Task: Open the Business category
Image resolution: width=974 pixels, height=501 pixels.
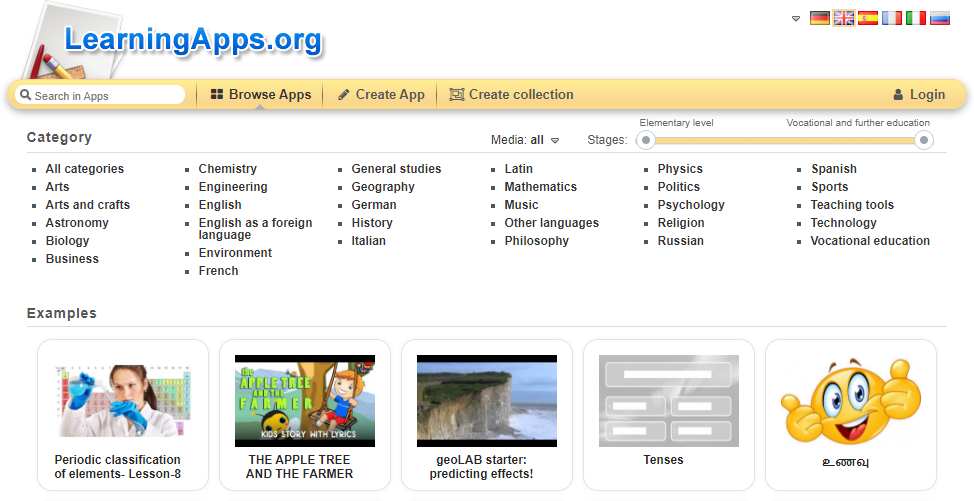Action: pyautogui.click(x=72, y=259)
